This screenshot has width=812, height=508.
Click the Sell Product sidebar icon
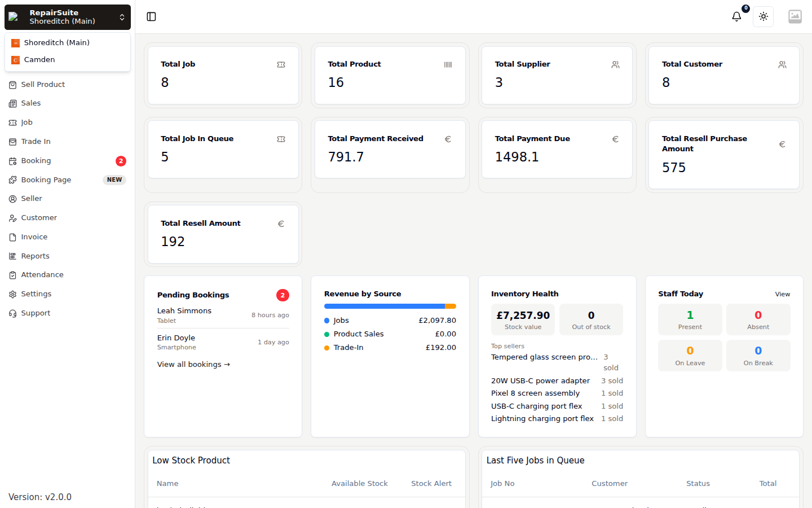(12, 85)
